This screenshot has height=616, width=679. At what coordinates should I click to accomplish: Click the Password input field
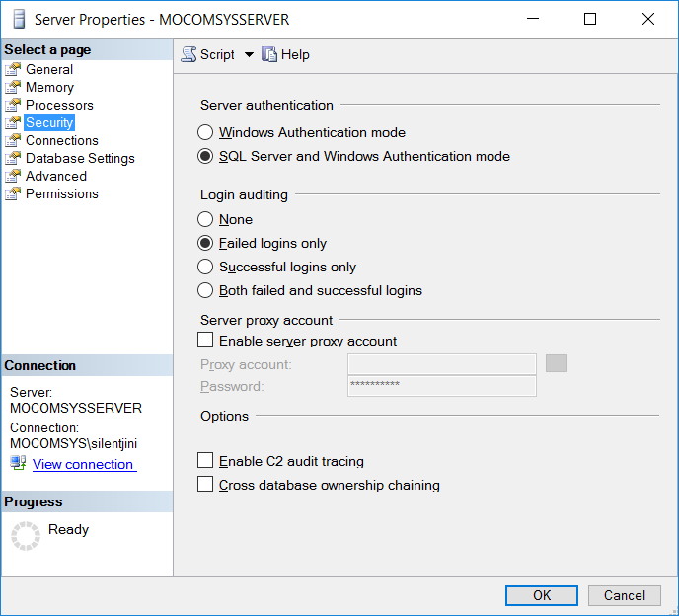(442, 386)
